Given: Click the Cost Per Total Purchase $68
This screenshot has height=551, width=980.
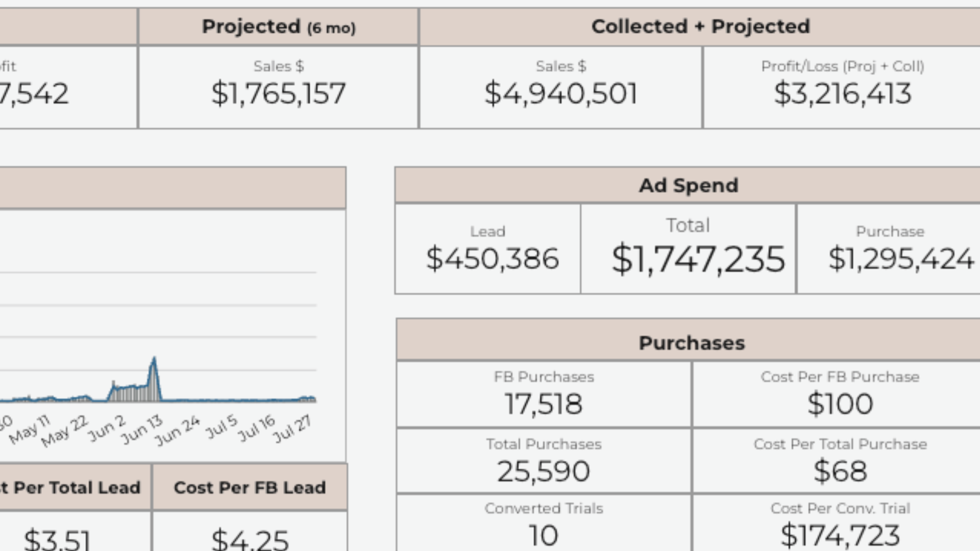Looking at the screenshot, I should coord(840,471).
